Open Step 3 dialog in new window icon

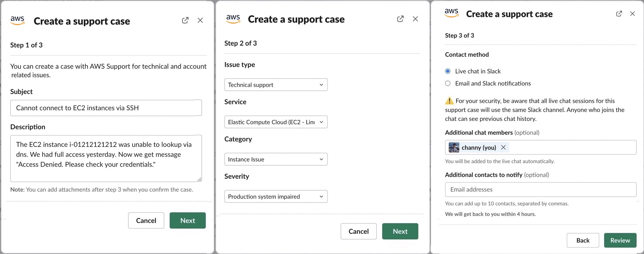tap(619, 14)
